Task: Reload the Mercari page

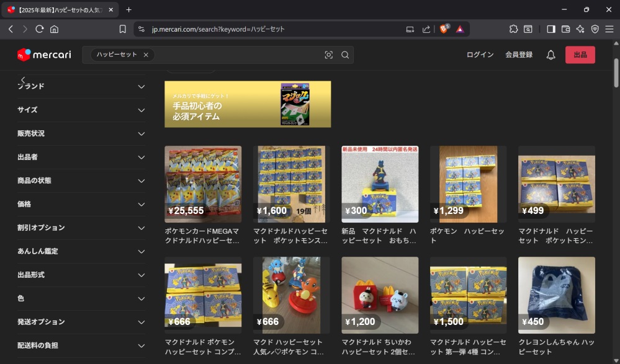Action: (39, 29)
